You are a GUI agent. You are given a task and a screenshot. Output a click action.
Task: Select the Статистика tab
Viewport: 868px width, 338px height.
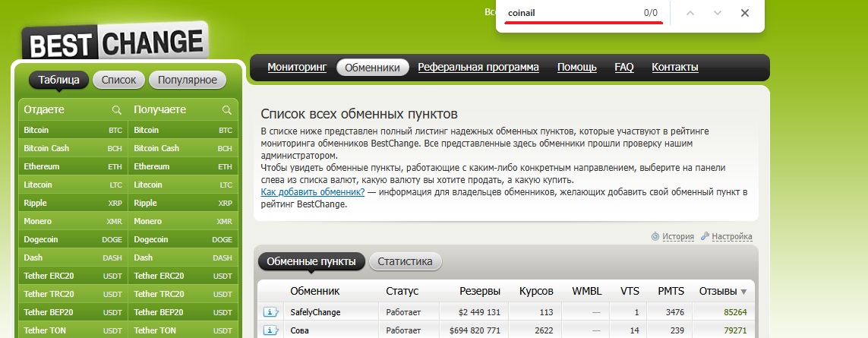(406, 261)
